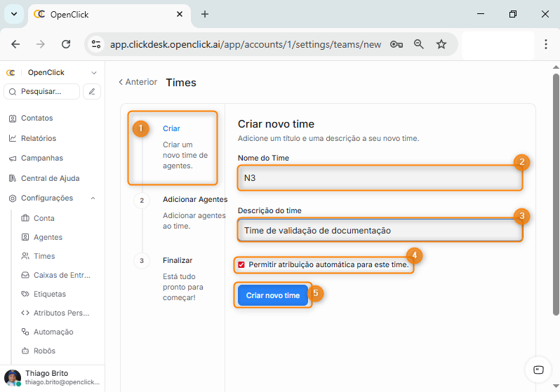560x392 pixels.
Task: Click the Criar novo time button
Action: [x=272, y=295]
